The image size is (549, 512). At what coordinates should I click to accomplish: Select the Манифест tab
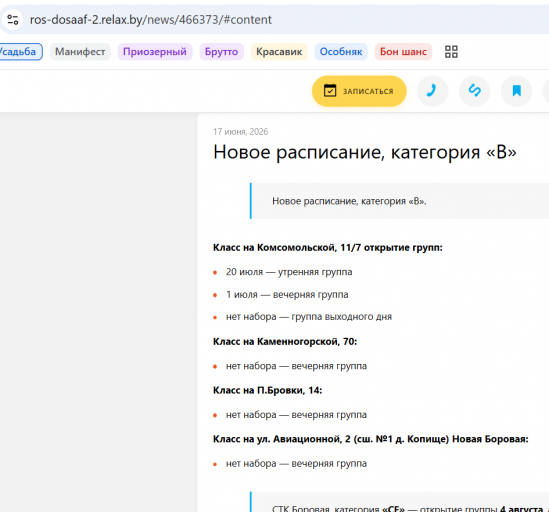(80, 52)
